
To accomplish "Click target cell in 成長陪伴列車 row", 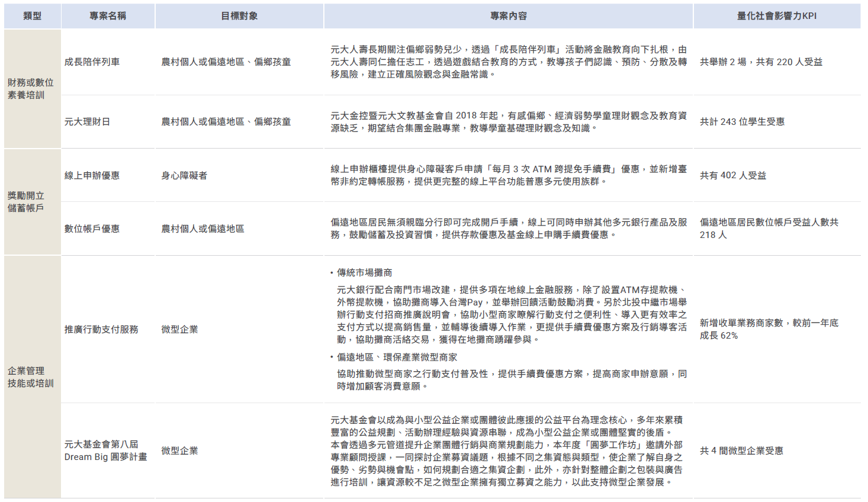I will (226, 62).
